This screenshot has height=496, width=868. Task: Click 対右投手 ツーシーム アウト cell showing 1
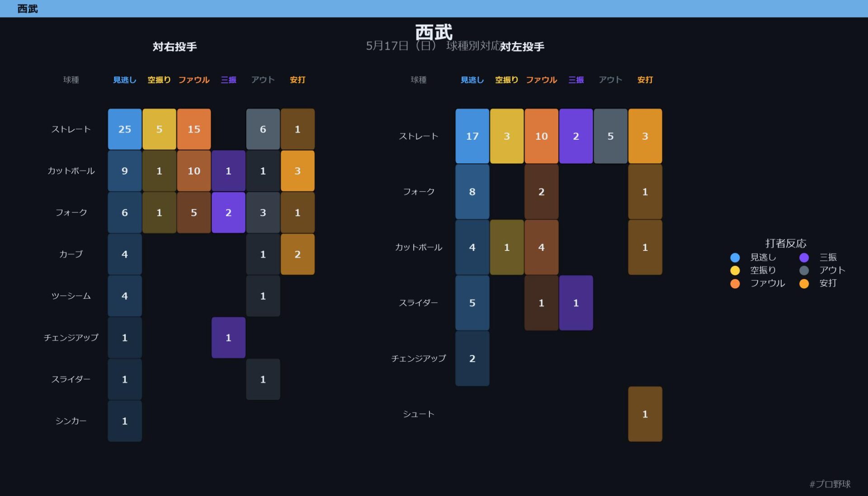[263, 296]
